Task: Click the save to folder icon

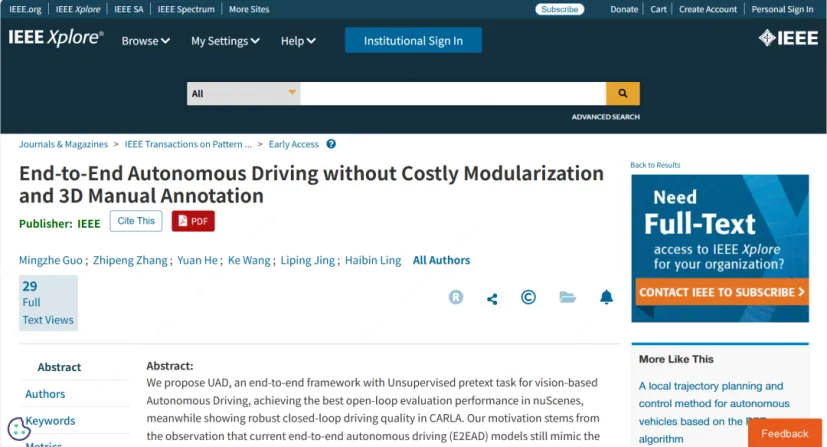Action: click(568, 297)
